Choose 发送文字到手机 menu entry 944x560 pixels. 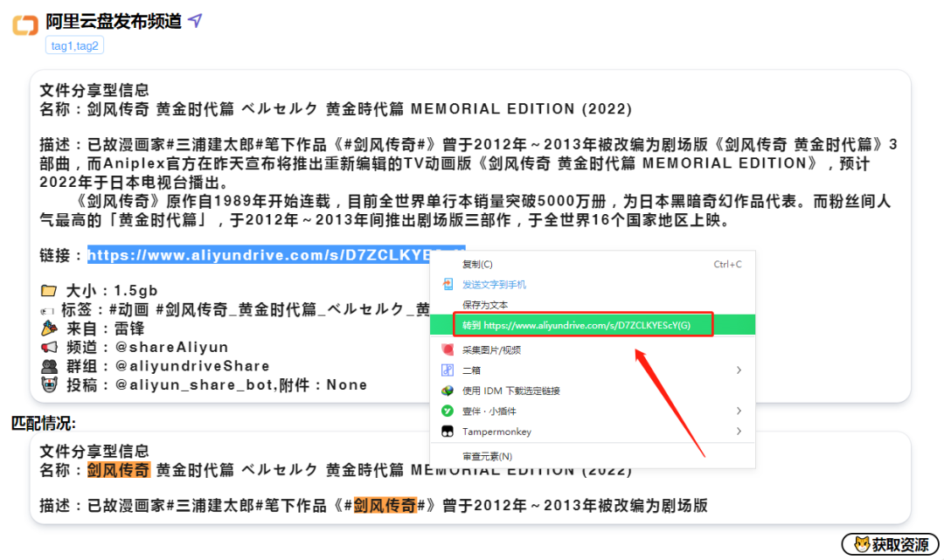coord(494,285)
